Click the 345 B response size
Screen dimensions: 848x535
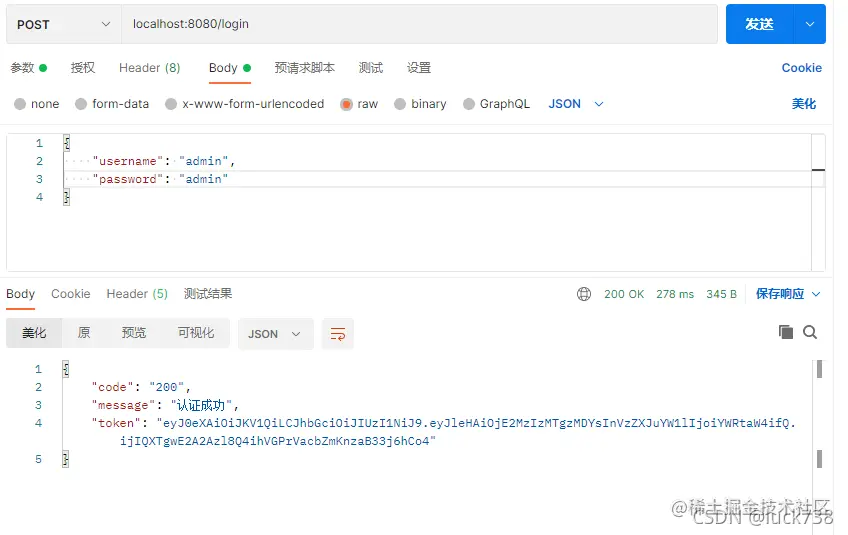721,294
